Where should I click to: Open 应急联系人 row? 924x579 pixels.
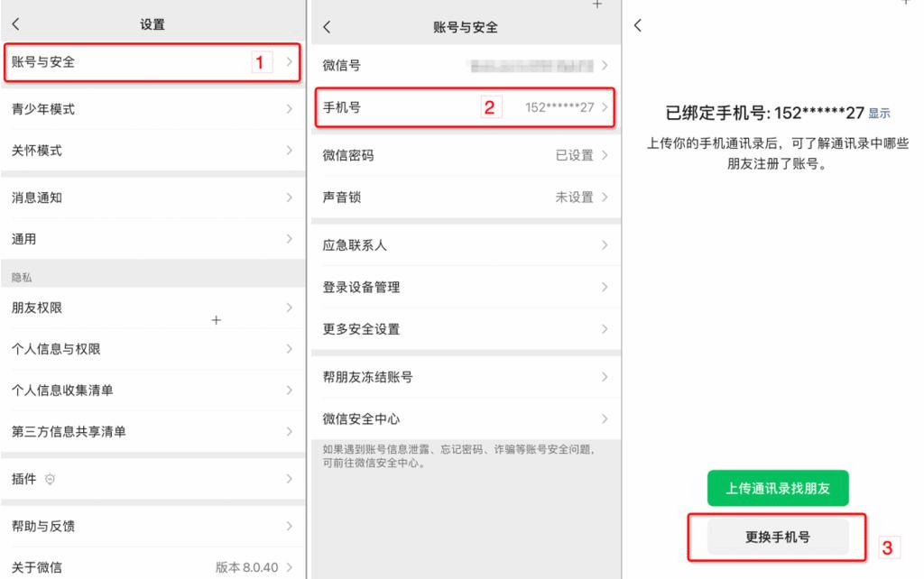click(x=465, y=245)
